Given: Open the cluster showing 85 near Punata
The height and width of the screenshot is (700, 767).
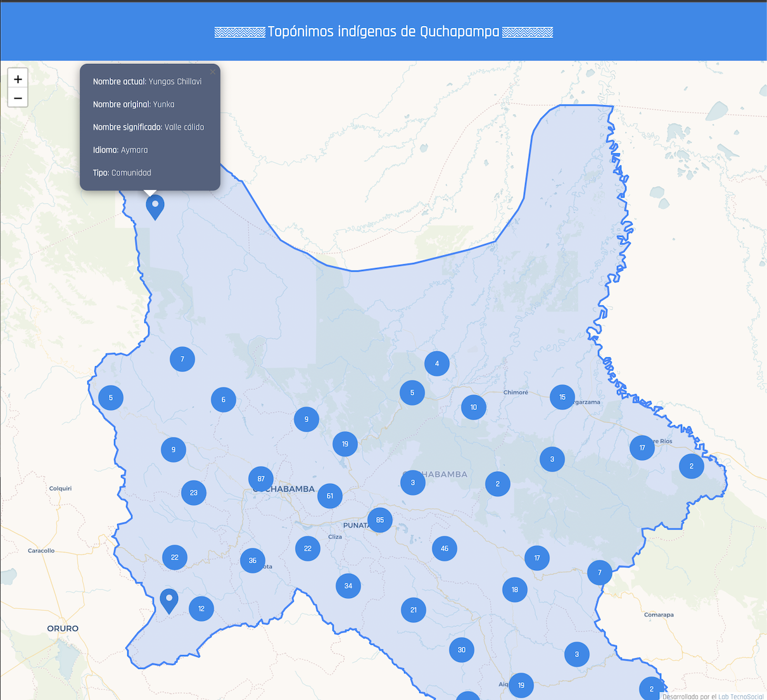Looking at the screenshot, I should tap(379, 519).
